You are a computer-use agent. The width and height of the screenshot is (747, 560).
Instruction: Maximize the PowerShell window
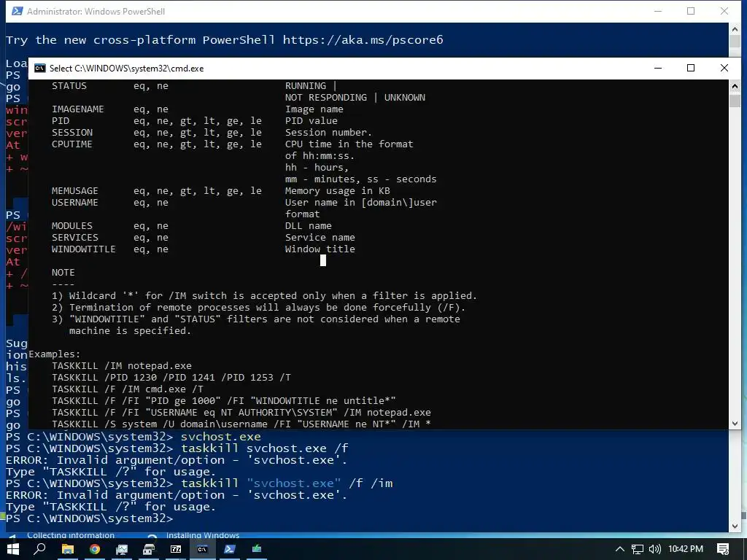tap(691, 11)
